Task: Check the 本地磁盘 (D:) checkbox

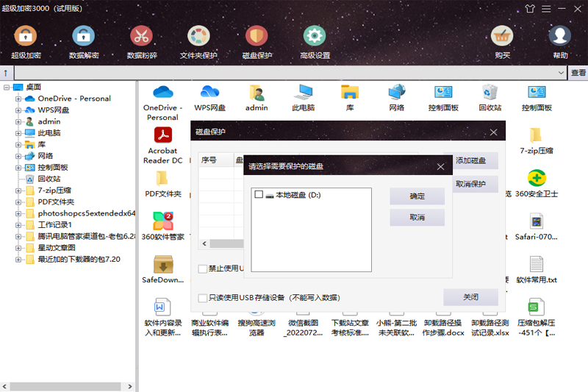Action: 259,194
